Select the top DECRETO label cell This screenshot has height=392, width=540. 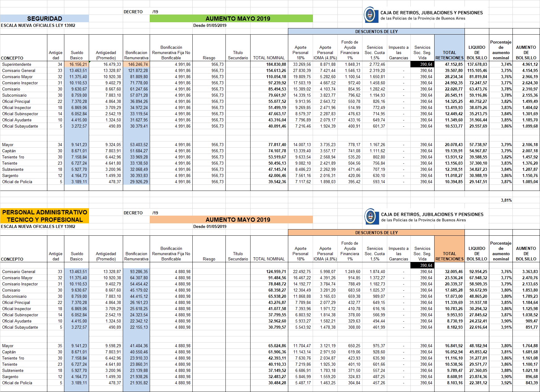[x=133, y=12]
